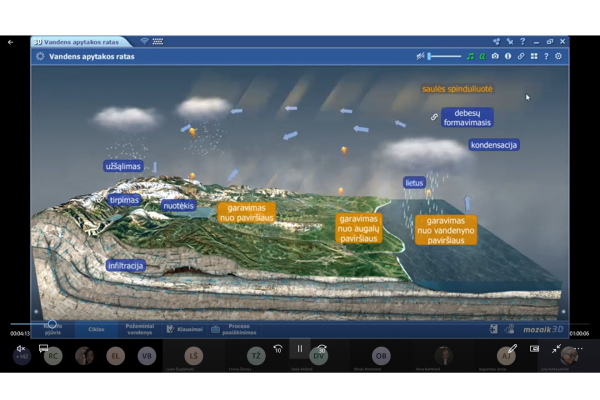600x400 pixels.
Task: Take a snapshot with the camera icon
Action: pyautogui.click(x=495, y=56)
